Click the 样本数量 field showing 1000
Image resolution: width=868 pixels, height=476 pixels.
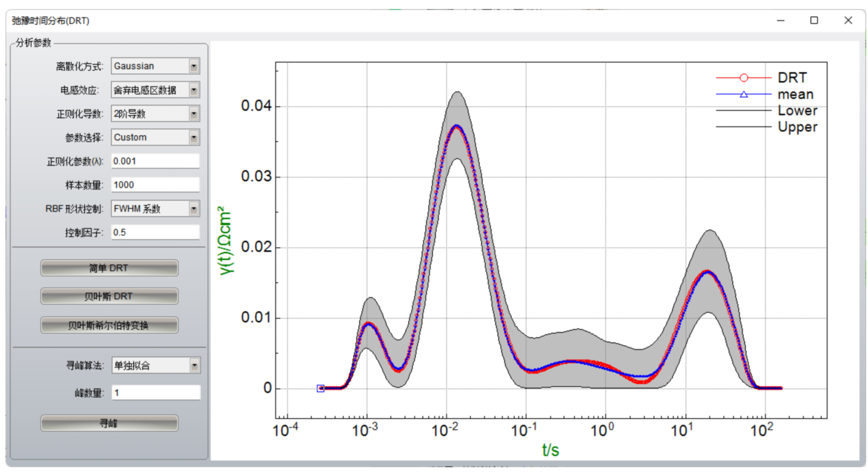(x=155, y=185)
